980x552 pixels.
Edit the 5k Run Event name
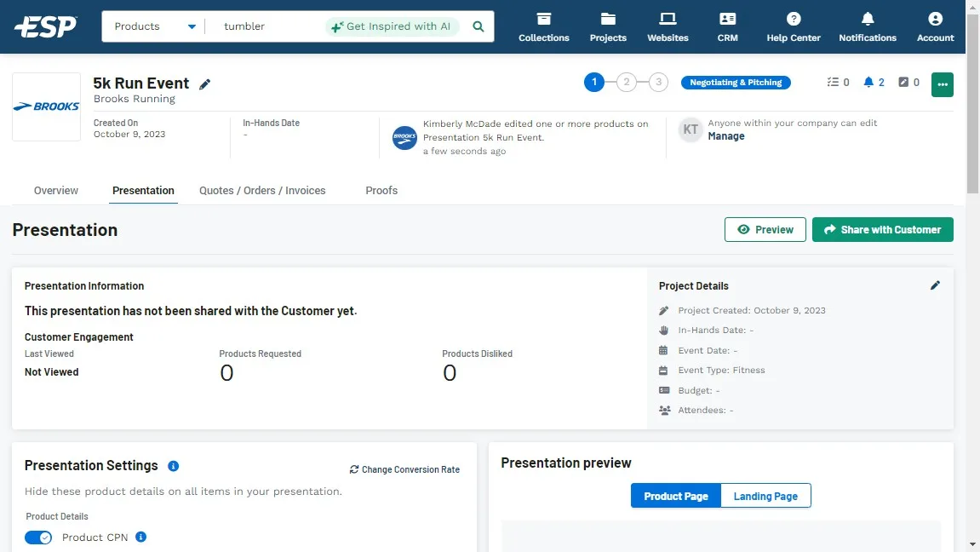coord(205,83)
